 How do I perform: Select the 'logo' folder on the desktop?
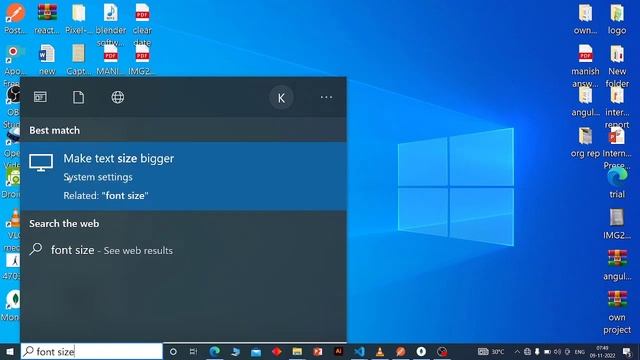[x=617, y=19]
